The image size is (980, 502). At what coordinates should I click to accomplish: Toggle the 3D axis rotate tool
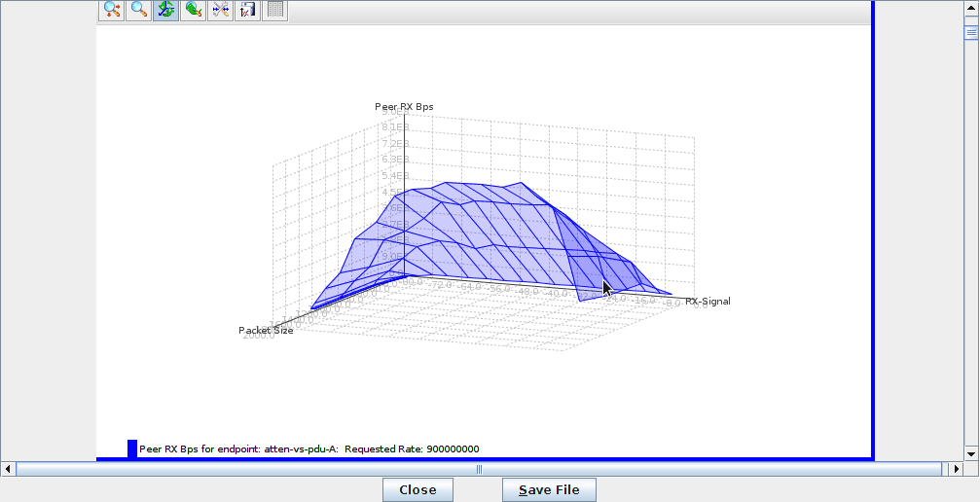pos(166,10)
